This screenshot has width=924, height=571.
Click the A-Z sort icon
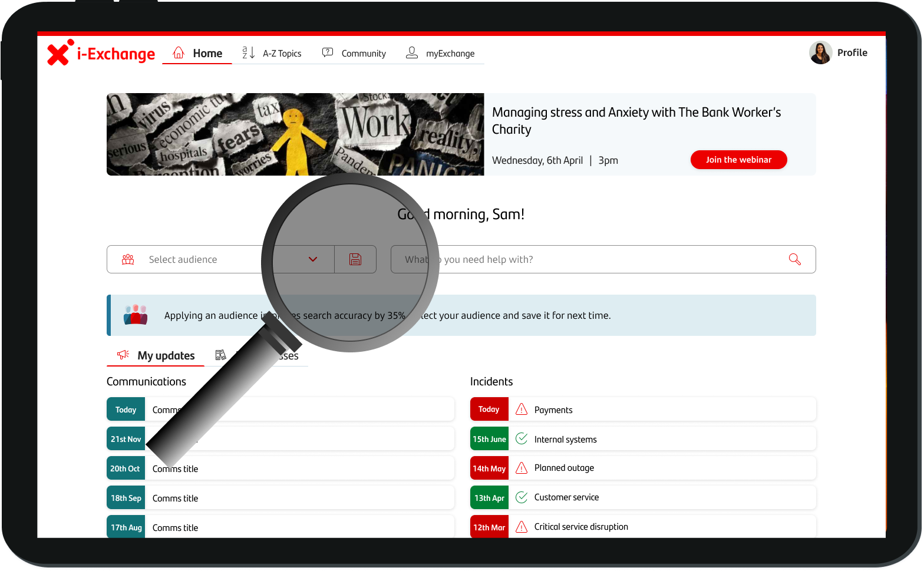[248, 52]
